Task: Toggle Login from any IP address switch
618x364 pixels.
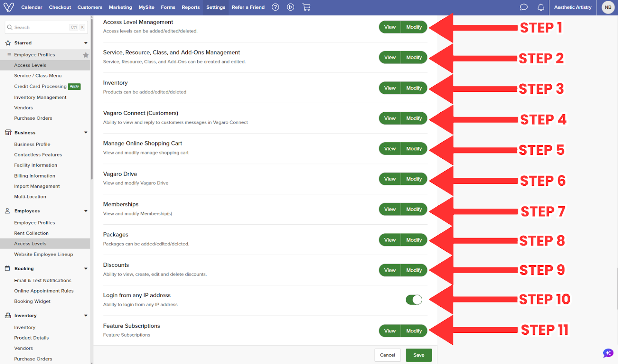Action: click(414, 300)
